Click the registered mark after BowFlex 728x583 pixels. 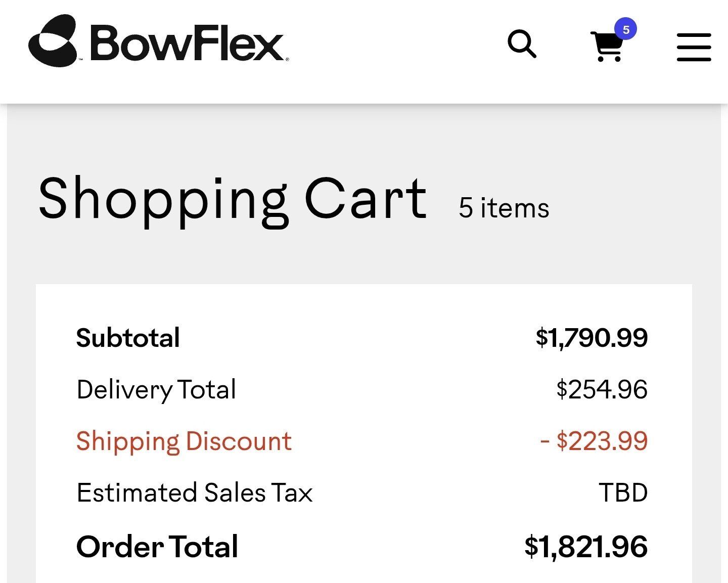point(288,59)
